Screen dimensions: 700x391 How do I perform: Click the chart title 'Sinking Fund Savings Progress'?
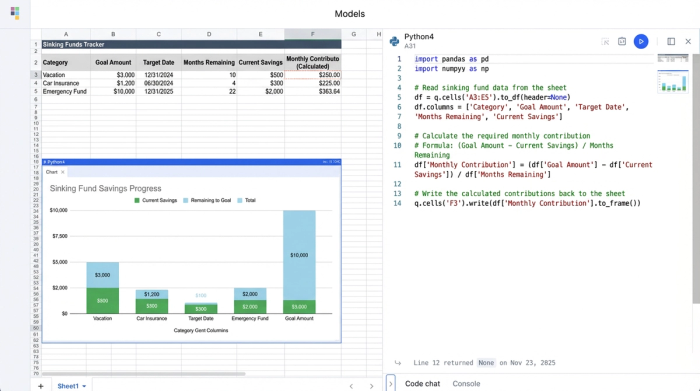coord(105,188)
